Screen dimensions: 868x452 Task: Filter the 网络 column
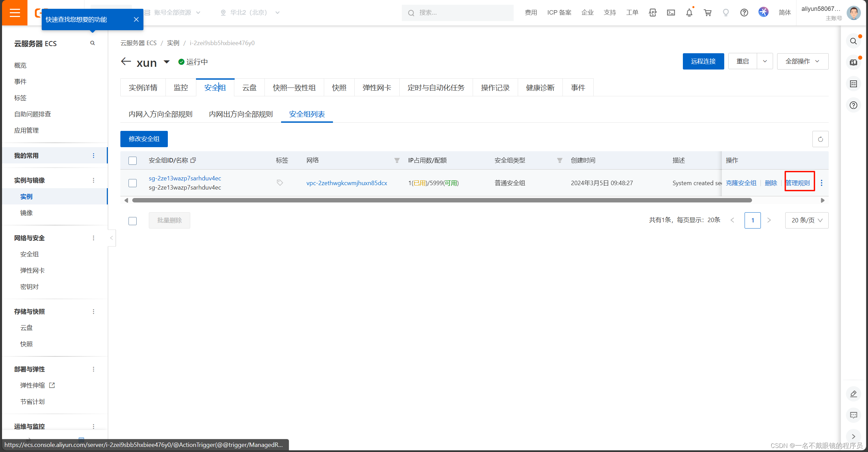point(397,160)
